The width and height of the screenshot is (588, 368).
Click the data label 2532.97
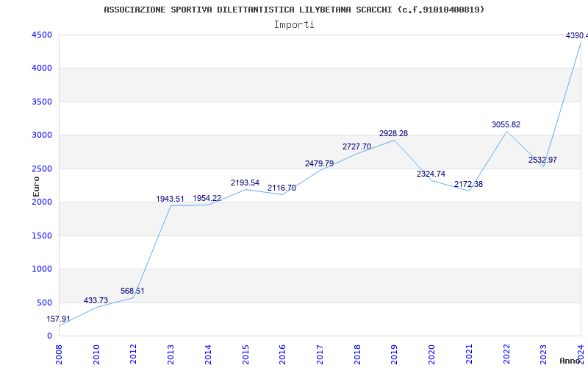tap(542, 160)
